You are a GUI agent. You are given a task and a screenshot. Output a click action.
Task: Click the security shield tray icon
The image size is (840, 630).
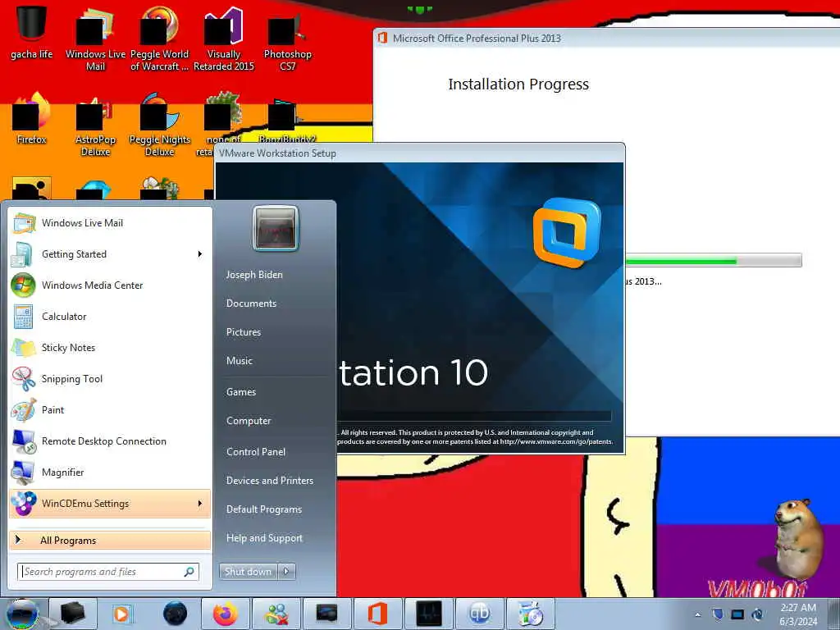tap(718, 614)
